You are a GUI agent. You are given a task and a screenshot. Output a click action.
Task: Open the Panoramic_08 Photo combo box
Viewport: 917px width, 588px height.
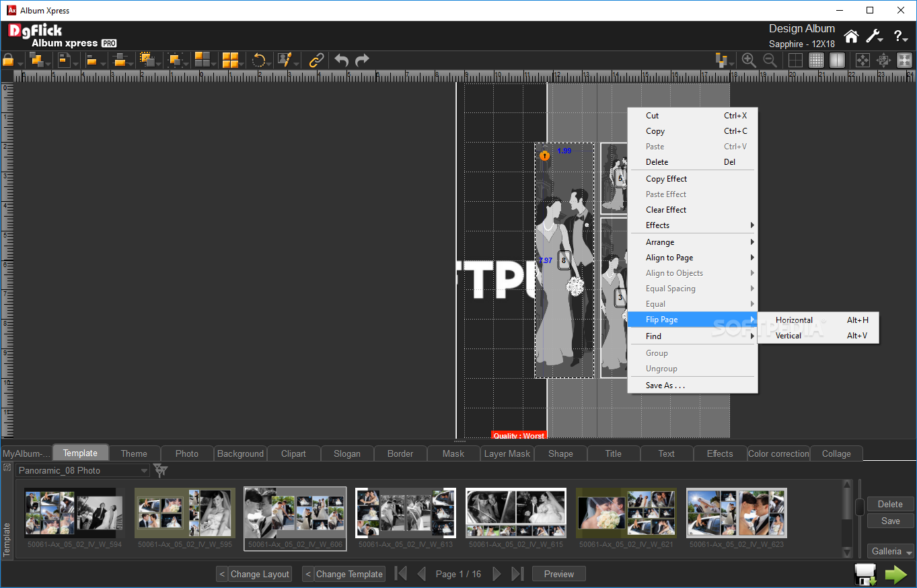click(83, 470)
